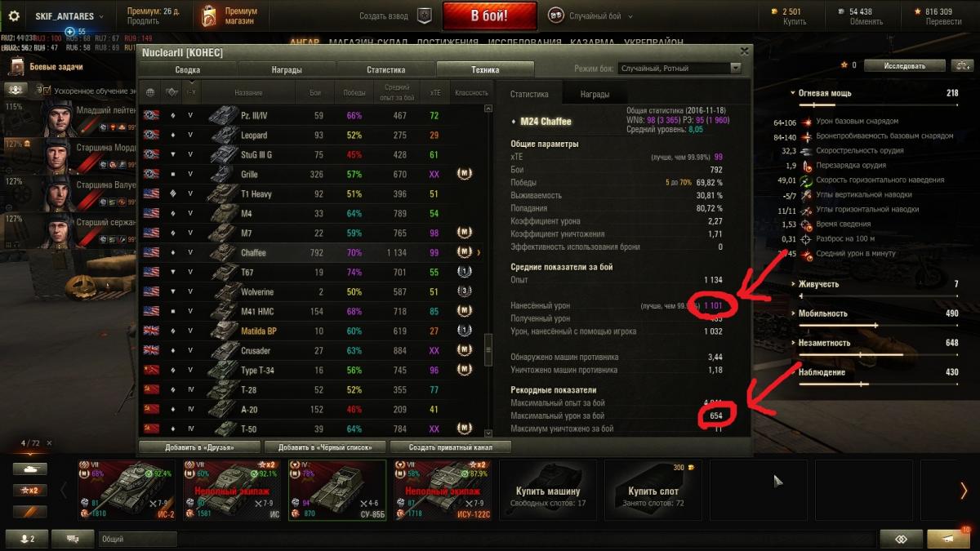Image resolution: width=980 pixels, height=551 pixels.
Task: Click Добавить в «Друзья» button
Action: (200, 447)
